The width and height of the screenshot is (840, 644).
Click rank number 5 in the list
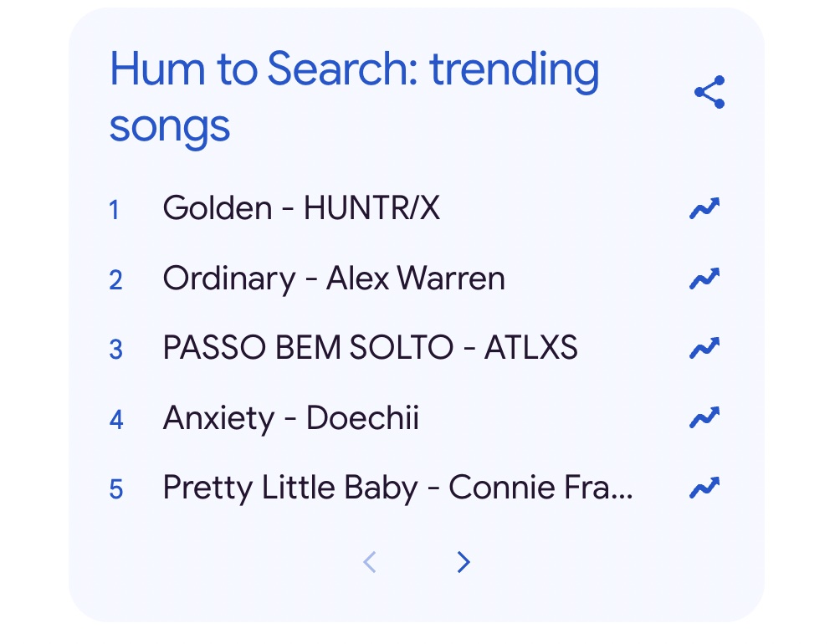(x=115, y=488)
